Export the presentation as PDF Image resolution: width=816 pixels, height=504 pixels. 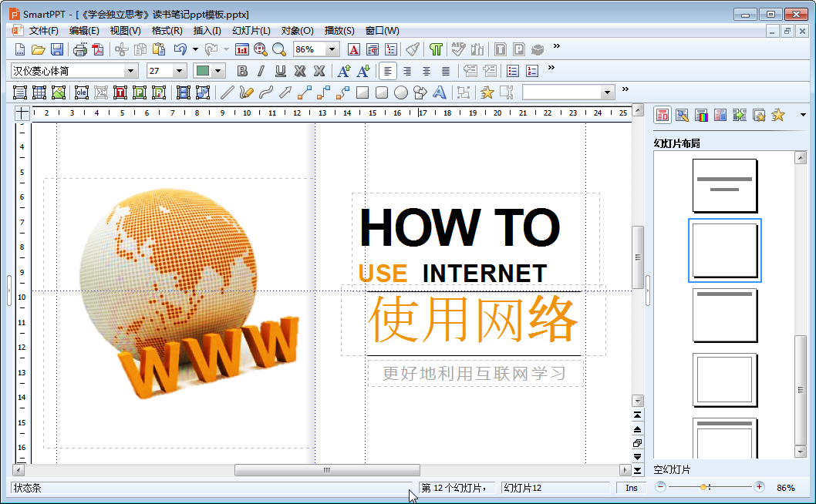coord(98,49)
